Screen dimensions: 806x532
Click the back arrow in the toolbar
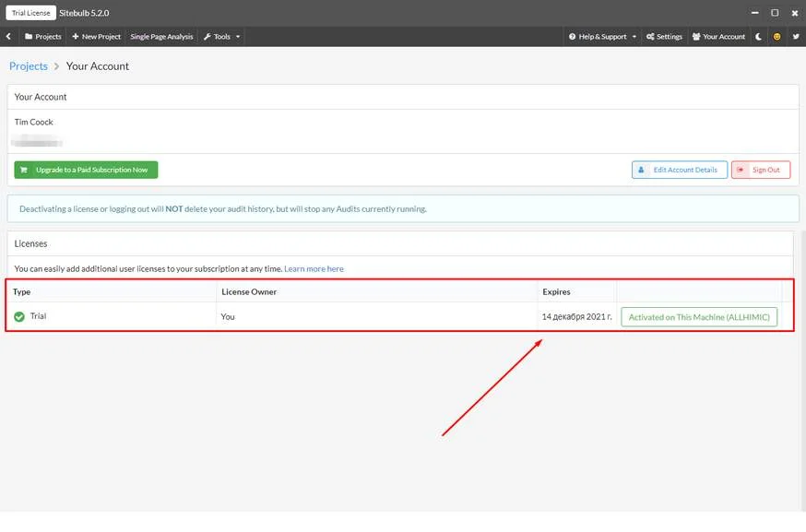(8, 37)
